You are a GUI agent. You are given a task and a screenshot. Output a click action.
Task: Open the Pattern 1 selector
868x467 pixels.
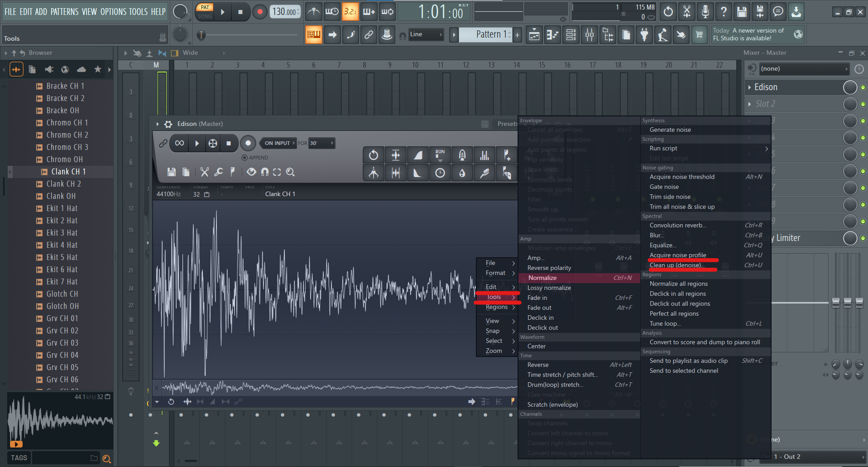click(x=485, y=34)
